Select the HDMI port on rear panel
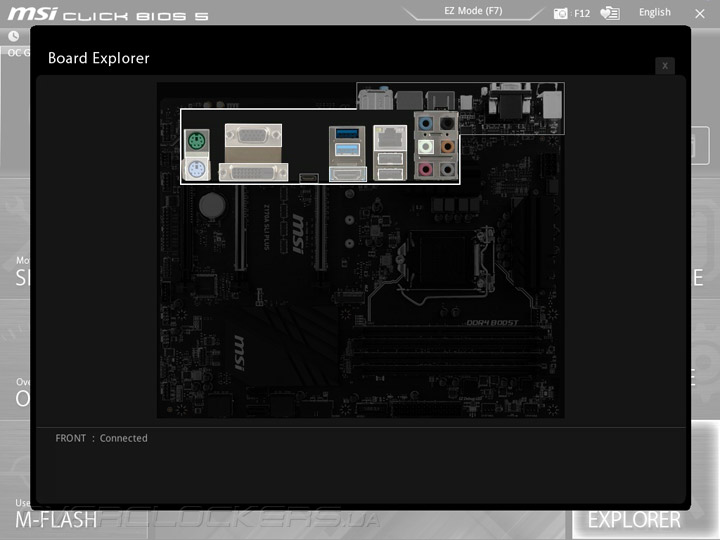Viewport: 720px width, 540px height. point(348,174)
